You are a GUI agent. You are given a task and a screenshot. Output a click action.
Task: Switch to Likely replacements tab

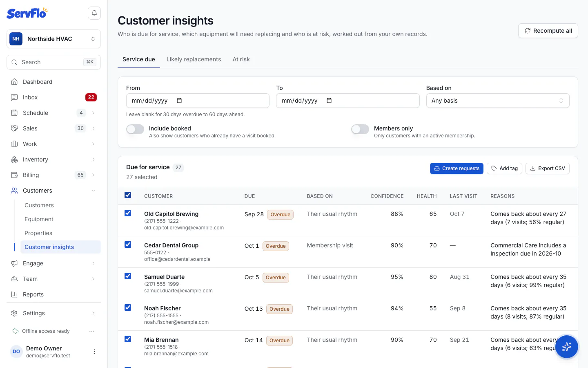194,59
